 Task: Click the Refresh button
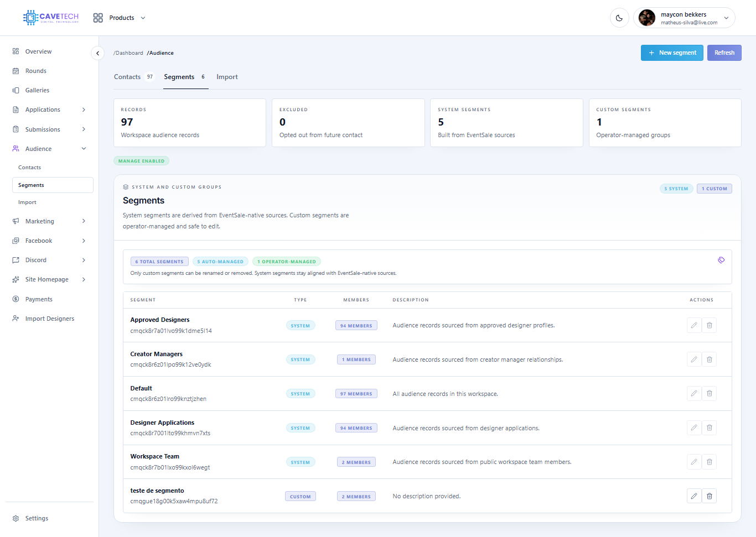click(724, 53)
